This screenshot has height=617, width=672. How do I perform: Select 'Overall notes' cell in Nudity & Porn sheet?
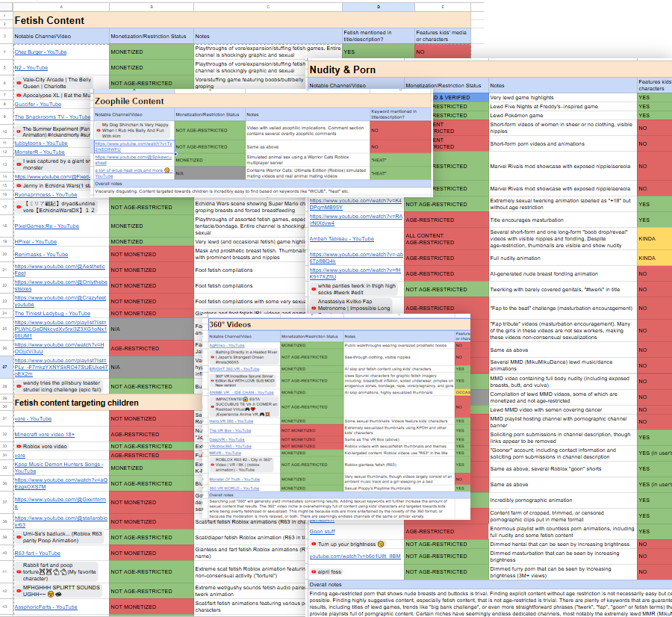[490, 584]
